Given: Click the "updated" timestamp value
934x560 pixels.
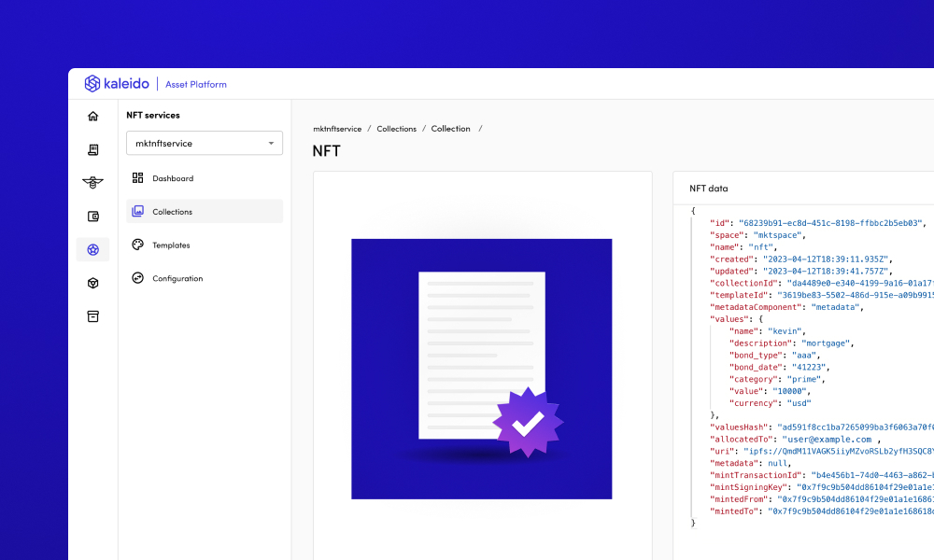Looking at the screenshot, I should point(826,271).
